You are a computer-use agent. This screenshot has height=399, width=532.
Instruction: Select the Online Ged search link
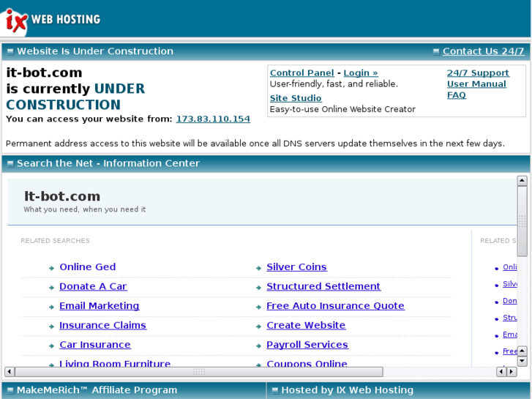tap(88, 267)
